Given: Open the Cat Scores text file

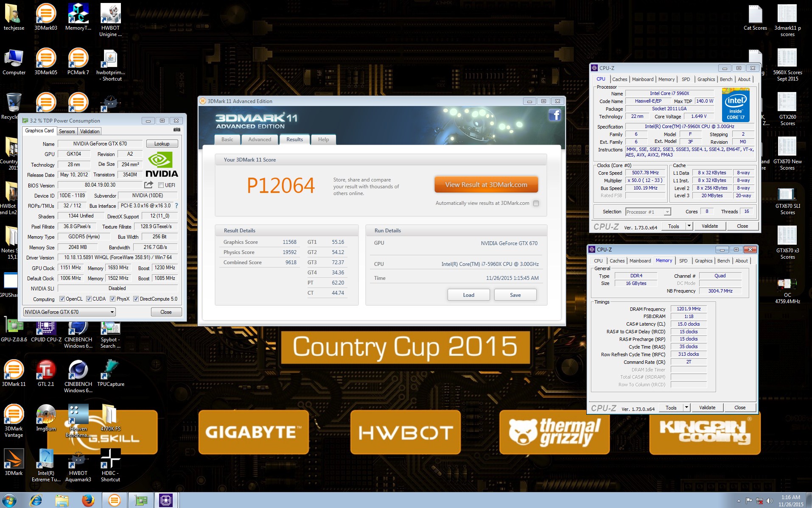Looking at the screenshot, I should tap(755, 17).
